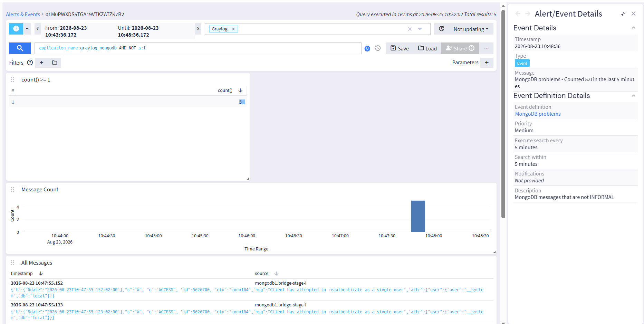Screen dimensions: 644x324
Task: Move to the previous time range
Action: click(38, 29)
